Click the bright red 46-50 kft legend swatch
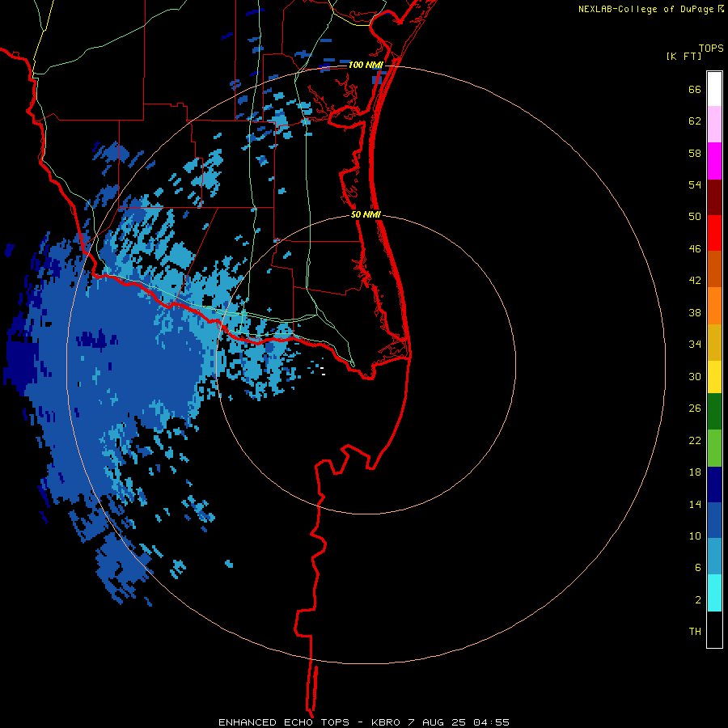Viewport: 728px width, 728px height. pos(714,234)
